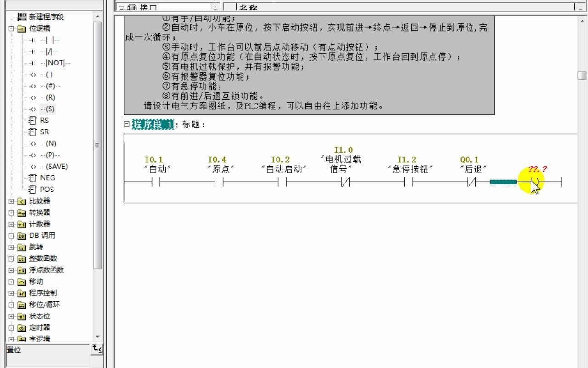This screenshot has width=588, height=368.
Task: Click the ??.? address placeholder on coil
Action: tap(537, 169)
